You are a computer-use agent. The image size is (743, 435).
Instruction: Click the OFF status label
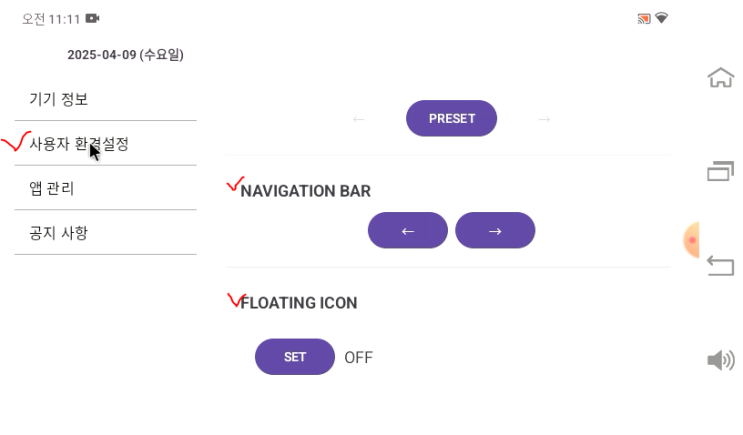coord(359,357)
